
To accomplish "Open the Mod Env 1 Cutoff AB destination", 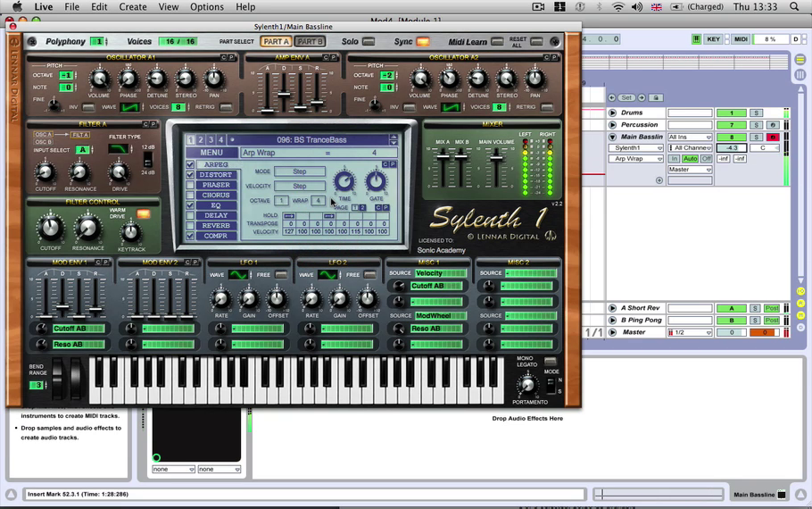I will pyautogui.click(x=79, y=329).
